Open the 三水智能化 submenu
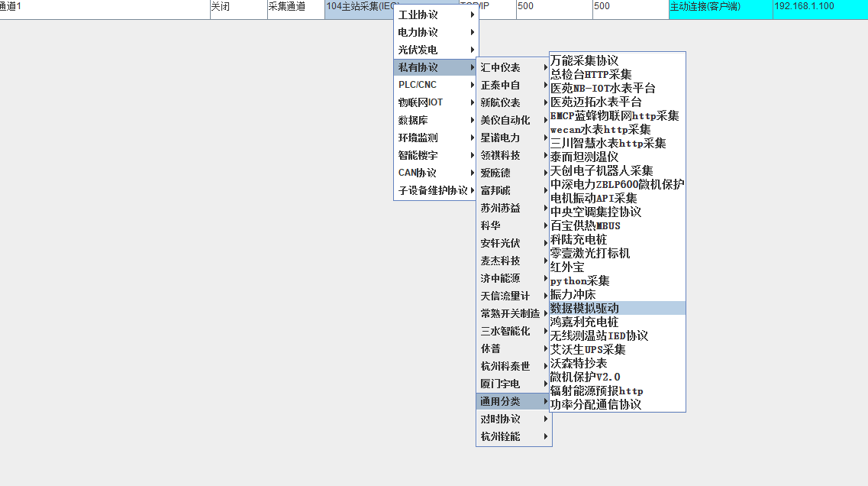This screenshot has height=486, width=868. [514, 332]
